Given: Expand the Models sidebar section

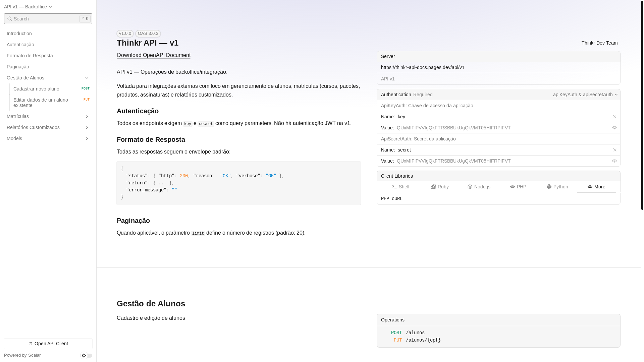Looking at the screenshot, I should coord(48,138).
